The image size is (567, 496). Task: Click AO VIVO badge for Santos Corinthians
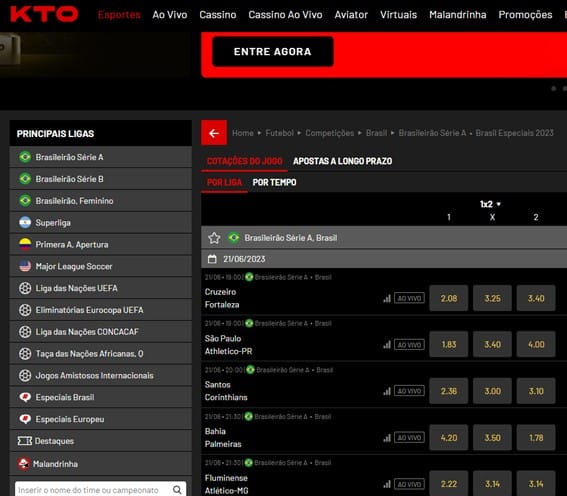pyautogui.click(x=409, y=391)
